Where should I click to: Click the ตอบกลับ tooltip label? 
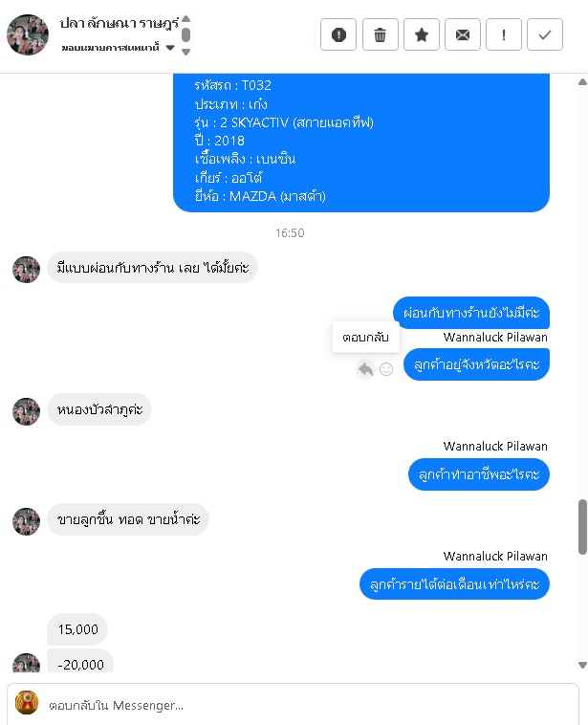[x=365, y=337]
